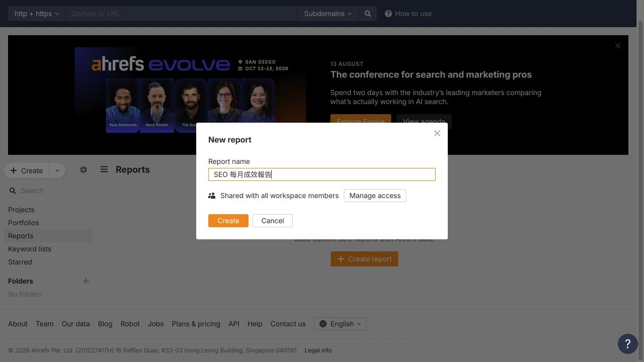Image resolution: width=644 pixels, height=362 pixels.
Task: Click the Folders heading label
Action: coord(21,281)
